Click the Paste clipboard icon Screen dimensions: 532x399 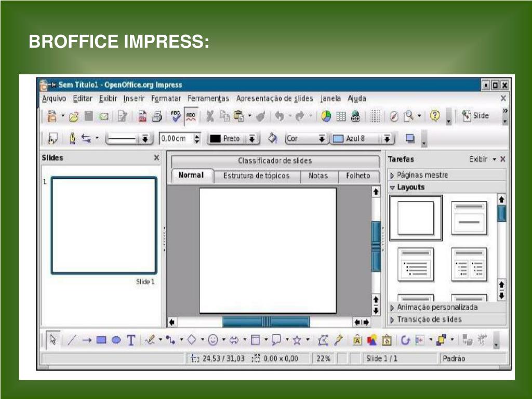(x=239, y=116)
